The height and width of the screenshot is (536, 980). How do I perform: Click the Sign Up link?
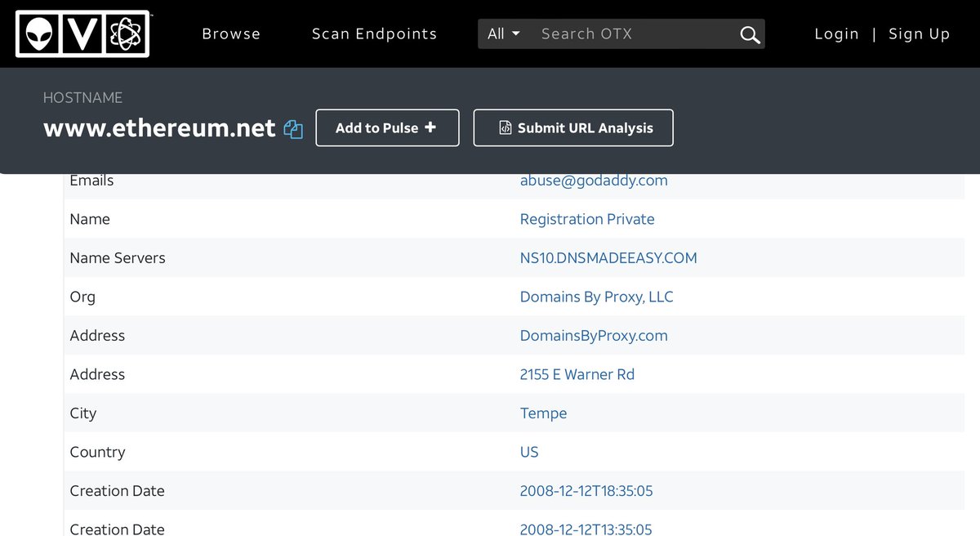(x=919, y=34)
